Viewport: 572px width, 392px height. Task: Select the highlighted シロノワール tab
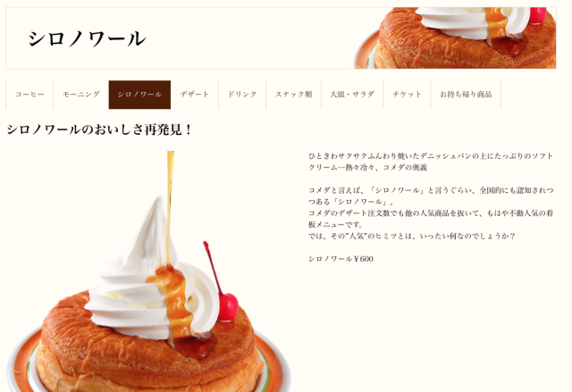[x=139, y=95]
